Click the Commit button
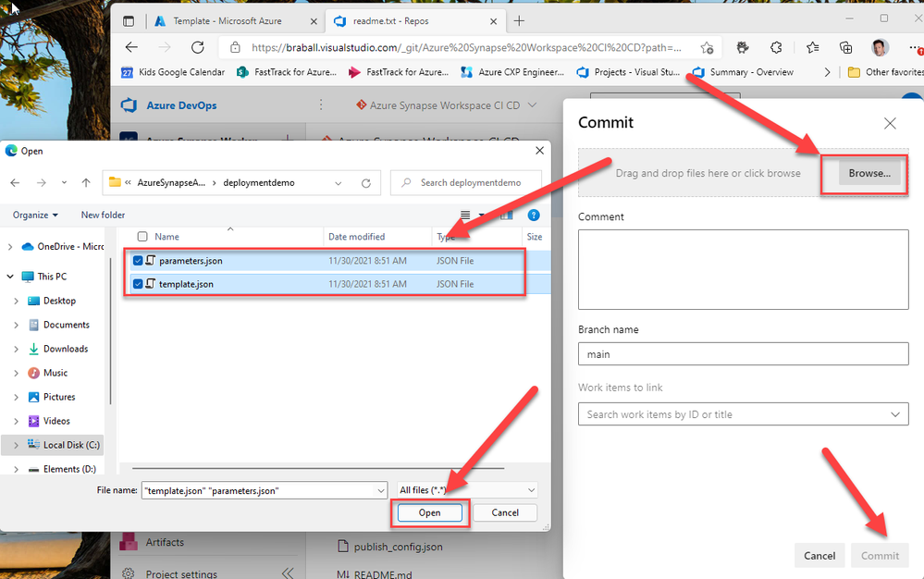The width and height of the screenshot is (924, 579). click(x=880, y=556)
